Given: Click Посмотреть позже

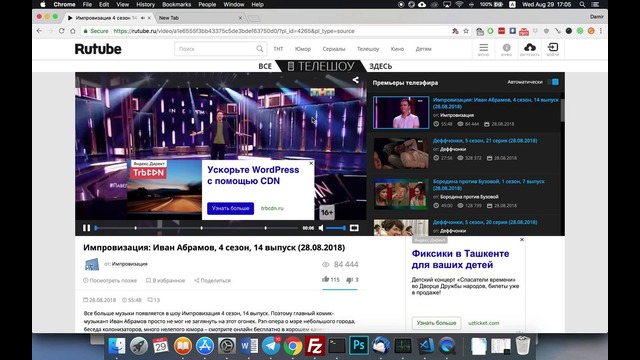Looking at the screenshot, I should pyautogui.click(x=110, y=280).
